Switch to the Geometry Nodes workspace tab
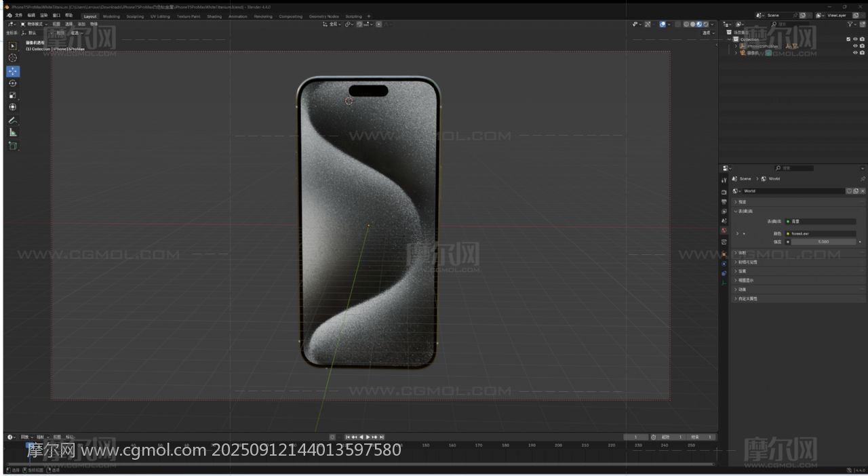 click(323, 16)
